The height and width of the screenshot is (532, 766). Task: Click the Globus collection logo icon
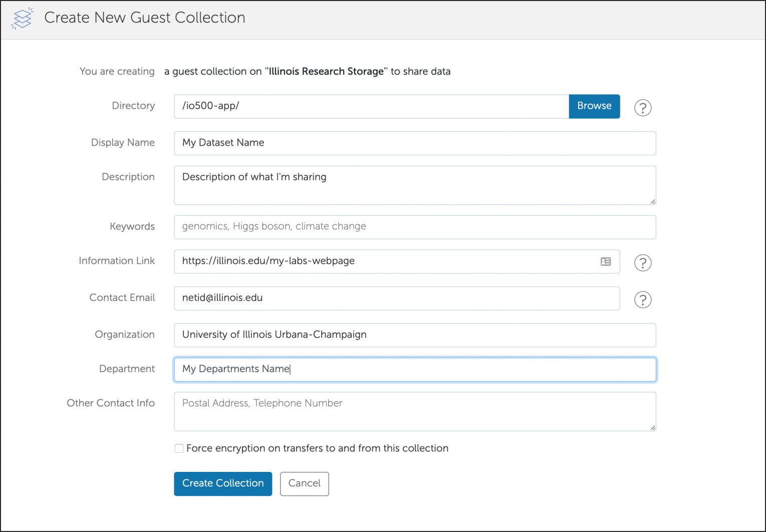tap(22, 19)
